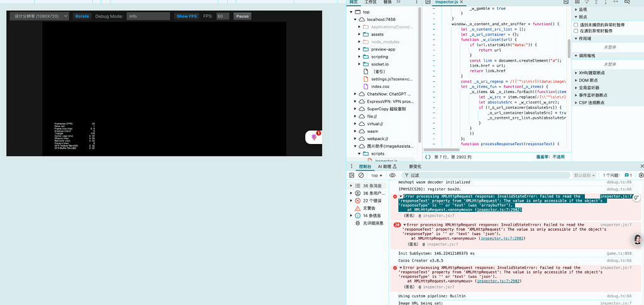Viewport: 644px width, 305px height.
Task: Clear the console with the ban icon
Action: pos(361,175)
